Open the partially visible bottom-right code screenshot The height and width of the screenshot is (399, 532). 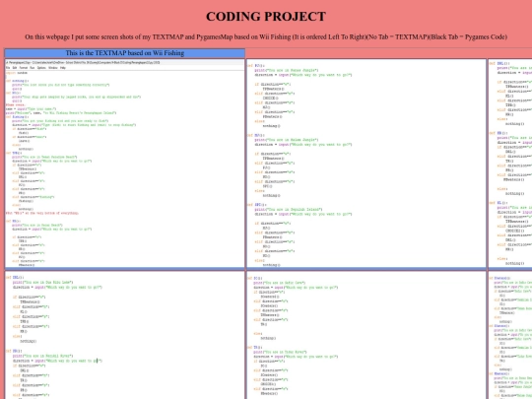(510, 335)
